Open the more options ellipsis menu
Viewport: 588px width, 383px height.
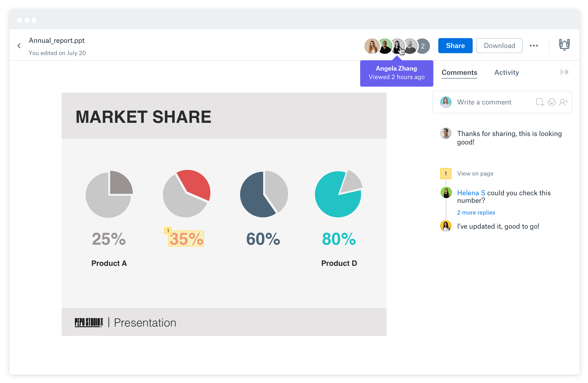[x=534, y=45]
